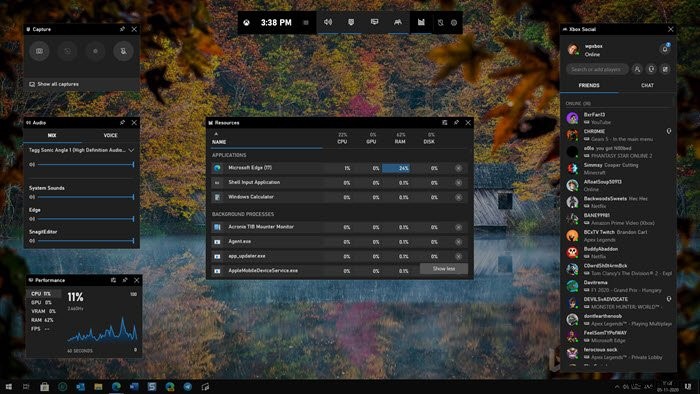
Task: Click the Show less button
Action: point(444,269)
